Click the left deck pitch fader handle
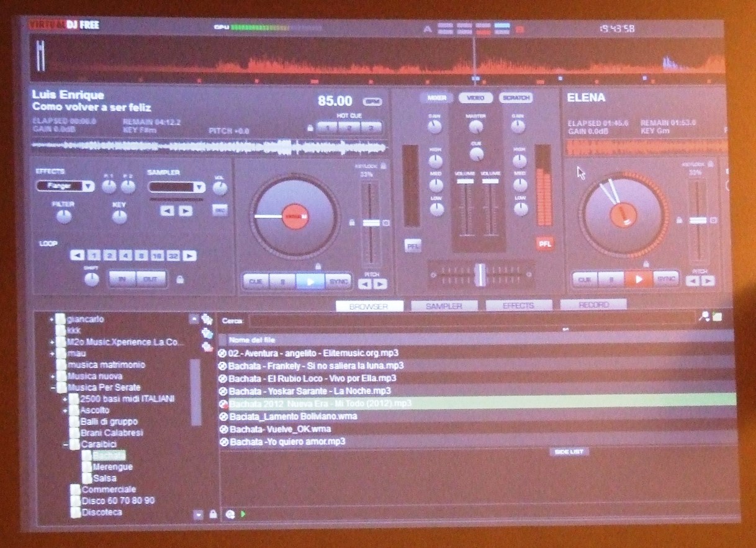 coord(371,222)
